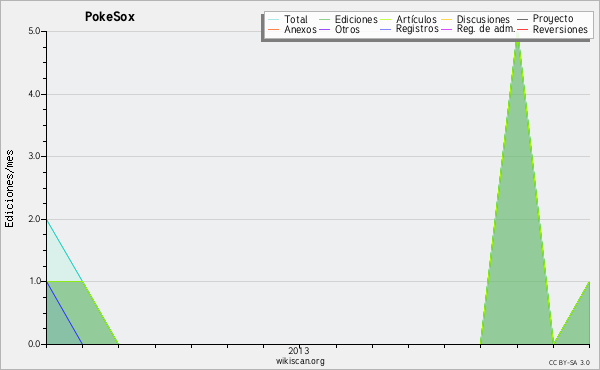Screen dimensions: 600x370
Task: Click the wikiscan.org source text
Action: tap(300, 361)
